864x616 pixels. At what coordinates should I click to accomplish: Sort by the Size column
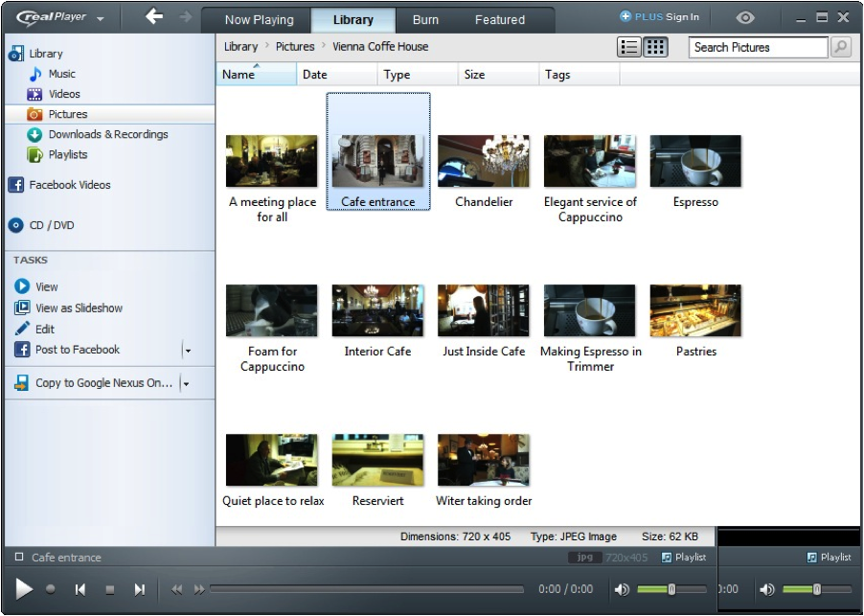click(498, 75)
